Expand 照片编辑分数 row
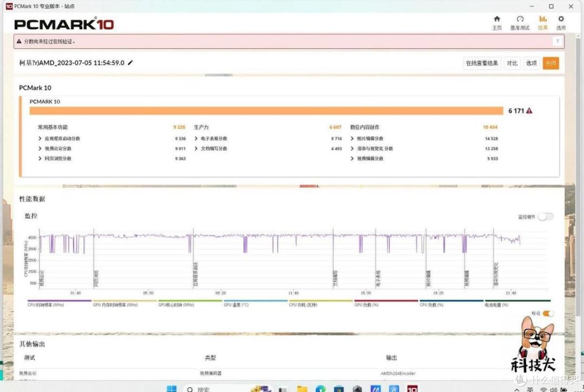 352,138
